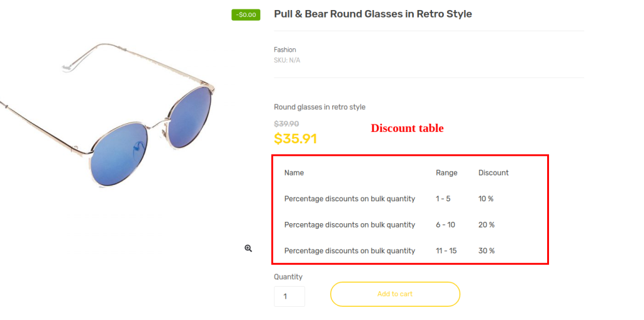
Task: Click the 20 % discount value
Action: [x=486, y=224]
